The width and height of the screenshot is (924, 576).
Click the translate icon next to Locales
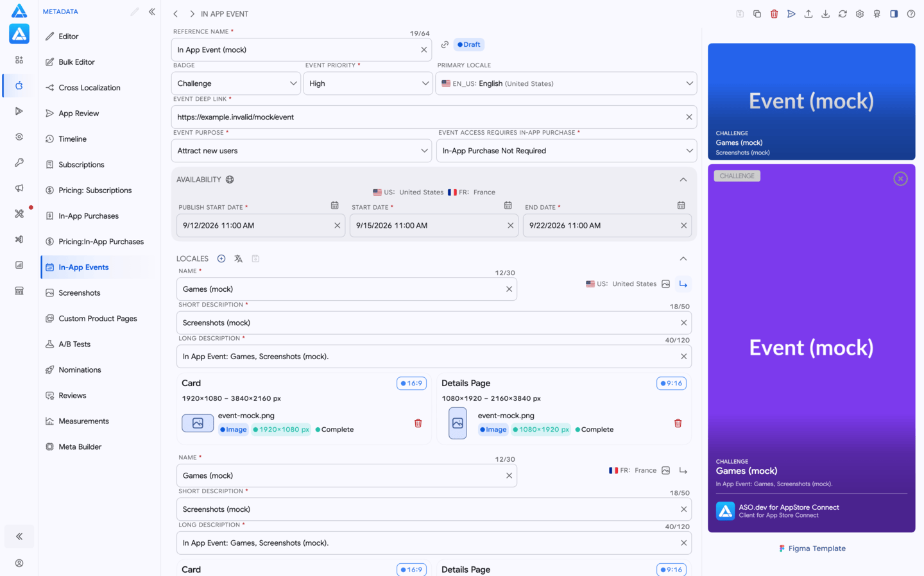(x=238, y=258)
